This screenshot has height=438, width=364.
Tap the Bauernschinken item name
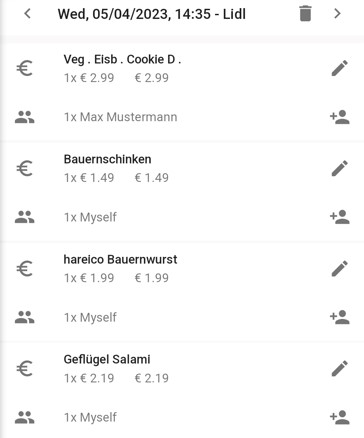[x=107, y=159]
